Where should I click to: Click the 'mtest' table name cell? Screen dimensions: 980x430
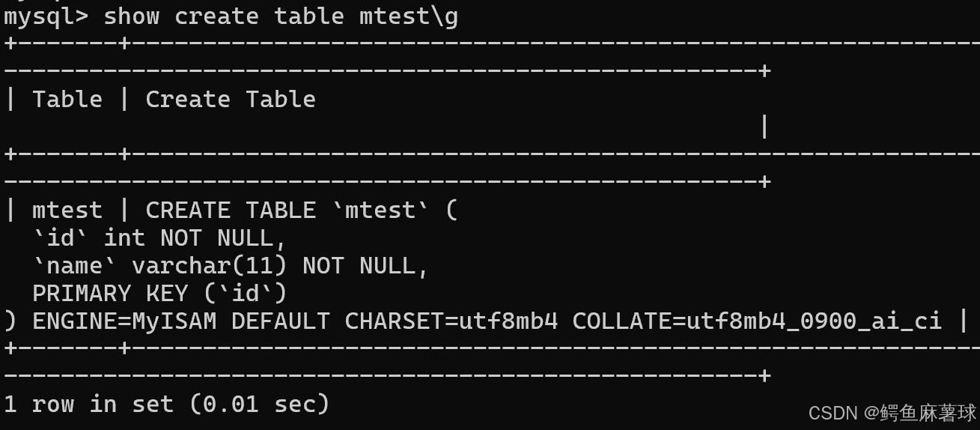pos(67,210)
